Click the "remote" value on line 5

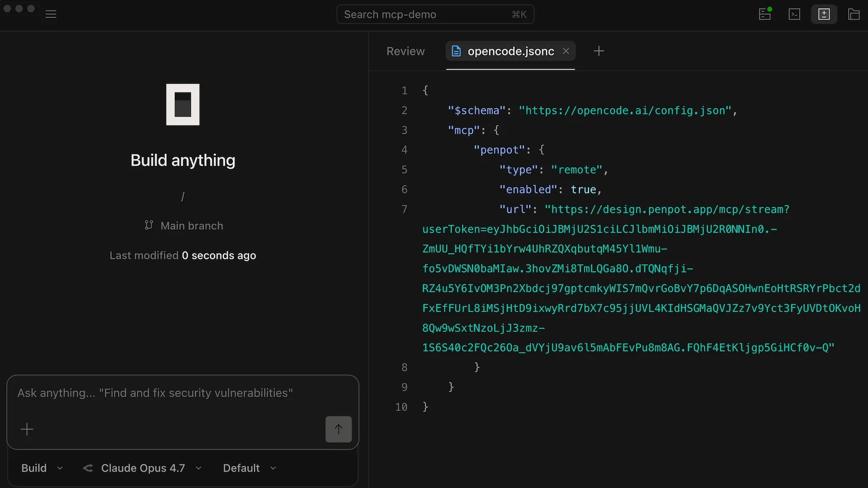(x=577, y=170)
